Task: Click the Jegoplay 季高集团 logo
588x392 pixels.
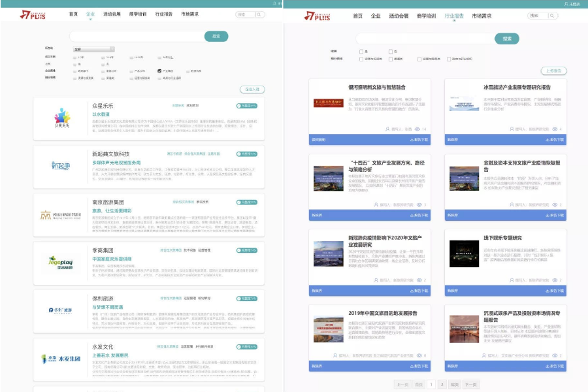Action: coord(61,263)
